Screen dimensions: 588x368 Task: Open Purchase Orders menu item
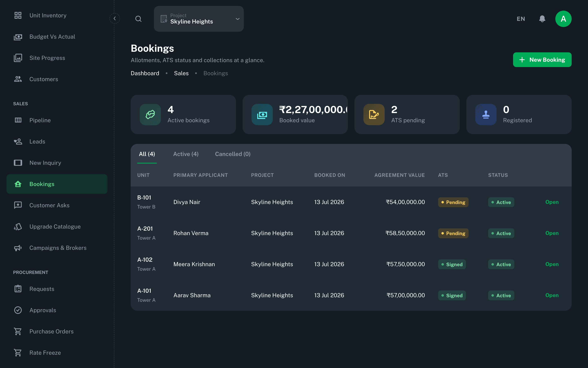coord(57,331)
